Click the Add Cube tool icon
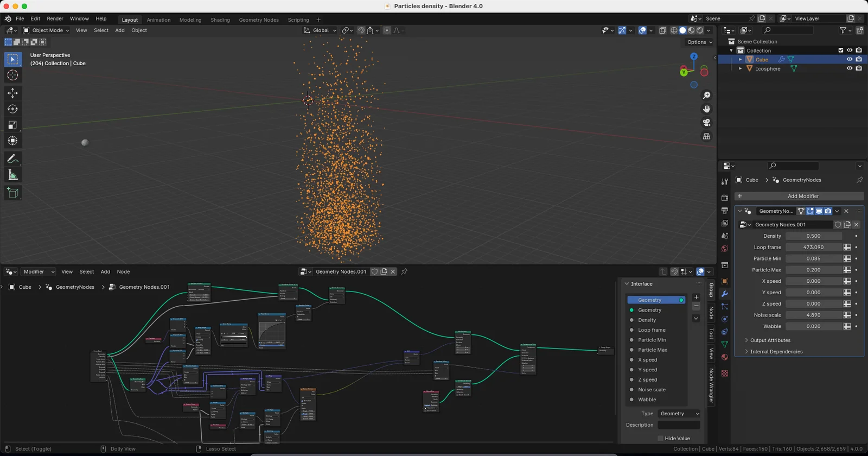The height and width of the screenshot is (456, 868). pos(12,193)
